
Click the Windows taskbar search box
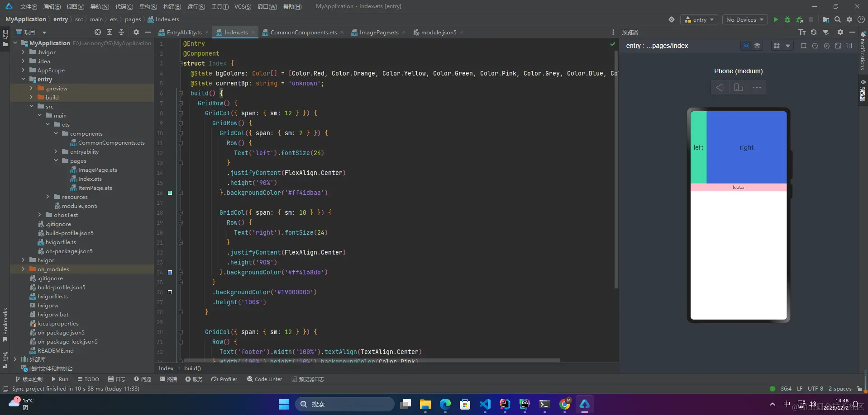[x=344, y=404]
